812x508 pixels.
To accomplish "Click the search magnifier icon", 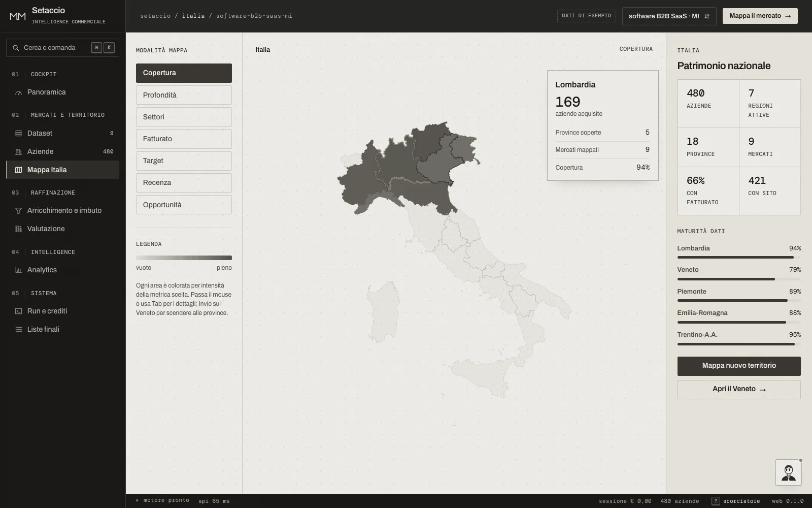I will point(16,48).
